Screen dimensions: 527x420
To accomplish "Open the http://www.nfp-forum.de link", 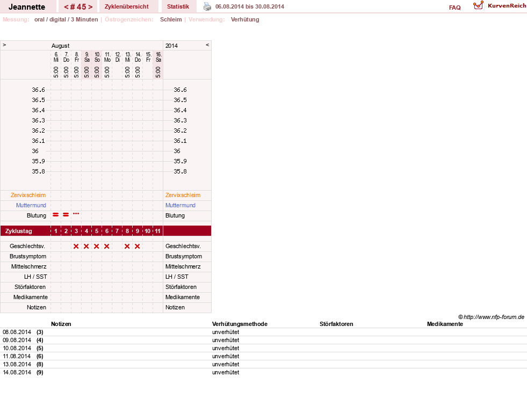I will (x=494, y=317).
